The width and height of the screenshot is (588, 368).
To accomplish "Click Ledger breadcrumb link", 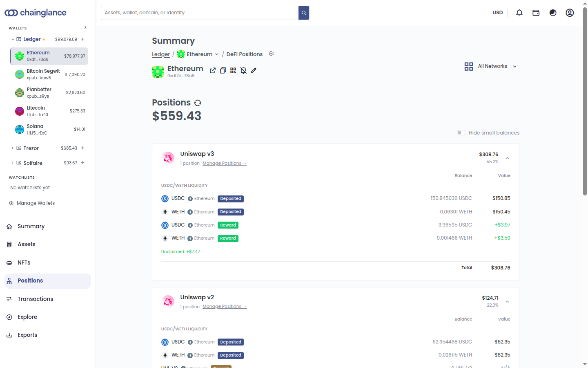I will (161, 54).
